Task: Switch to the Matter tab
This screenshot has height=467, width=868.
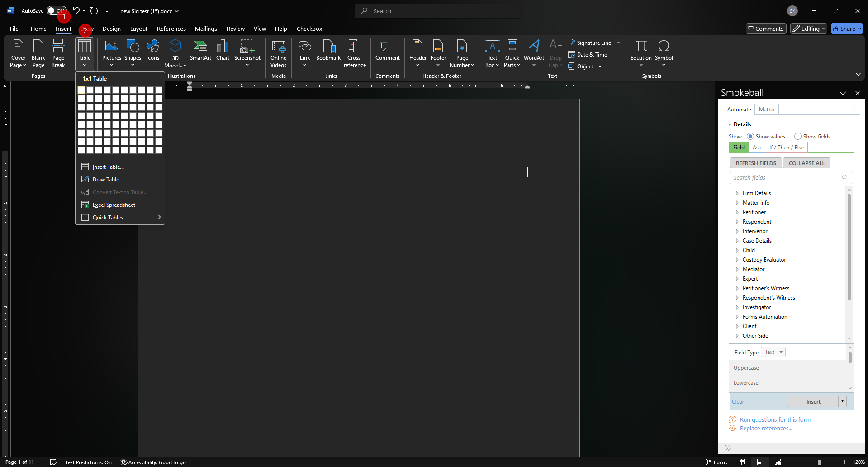Action: click(x=767, y=110)
